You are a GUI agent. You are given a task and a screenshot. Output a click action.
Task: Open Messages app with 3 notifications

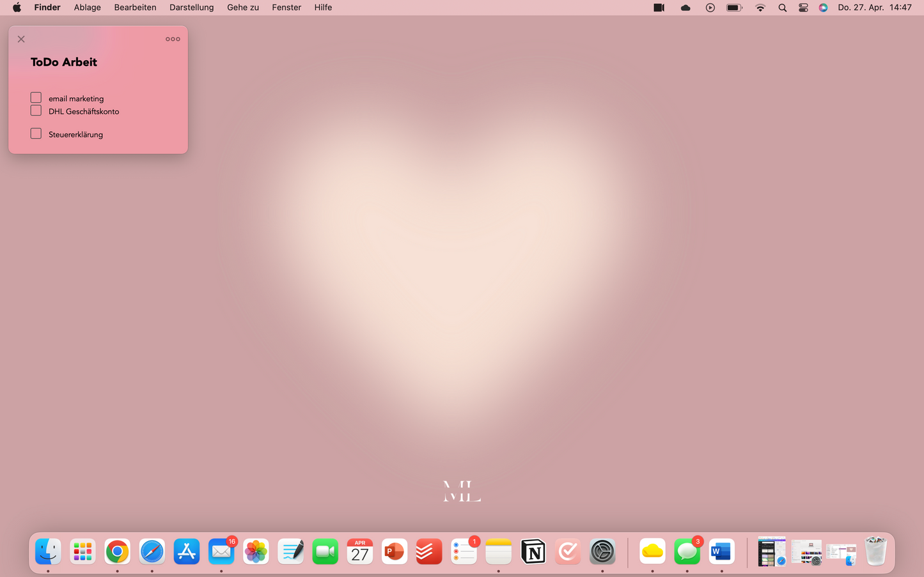687,551
